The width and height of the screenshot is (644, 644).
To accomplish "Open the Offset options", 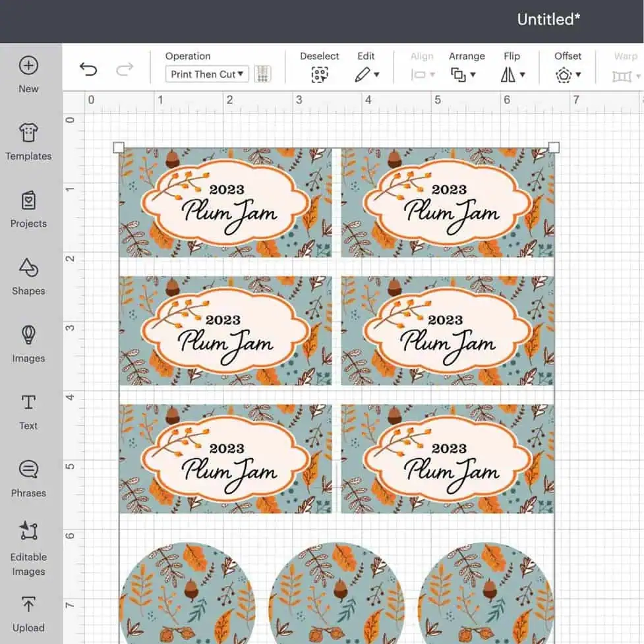I will pyautogui.click(x=566, y=74).
